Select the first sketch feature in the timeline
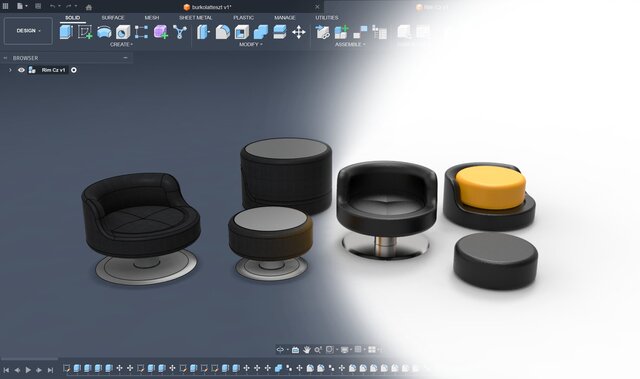640x379 pixels. [67, 368]
